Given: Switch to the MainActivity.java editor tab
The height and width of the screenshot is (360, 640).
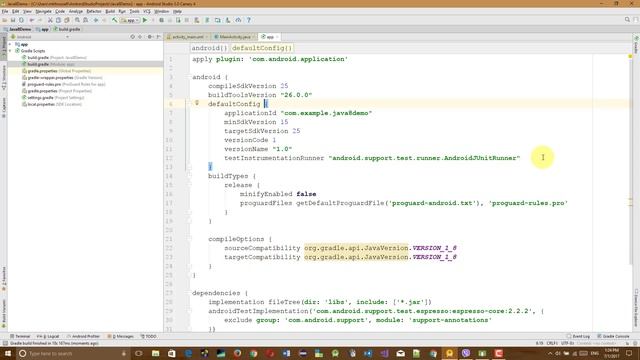Looking at the screenshot, I should tap(234, 37).
